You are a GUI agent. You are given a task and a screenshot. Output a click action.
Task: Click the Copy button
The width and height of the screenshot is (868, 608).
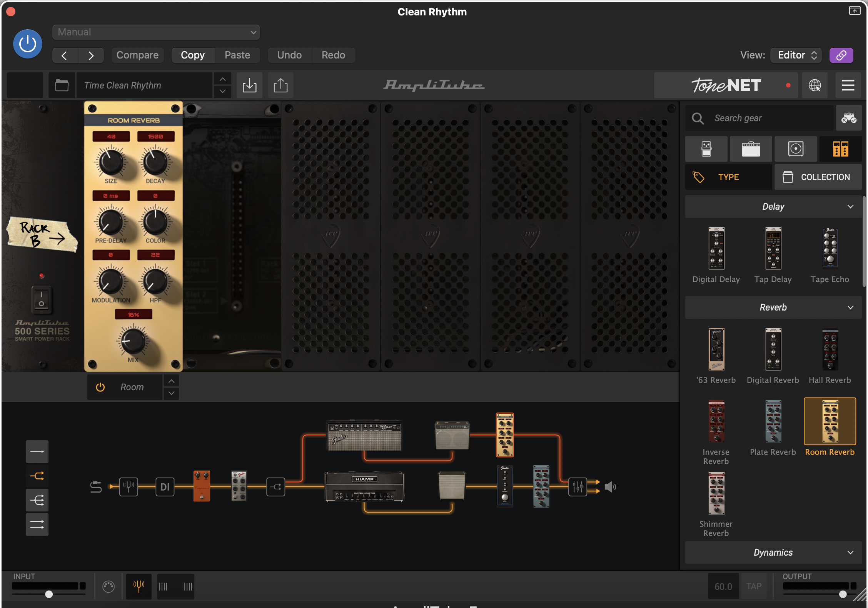(193, 55)
